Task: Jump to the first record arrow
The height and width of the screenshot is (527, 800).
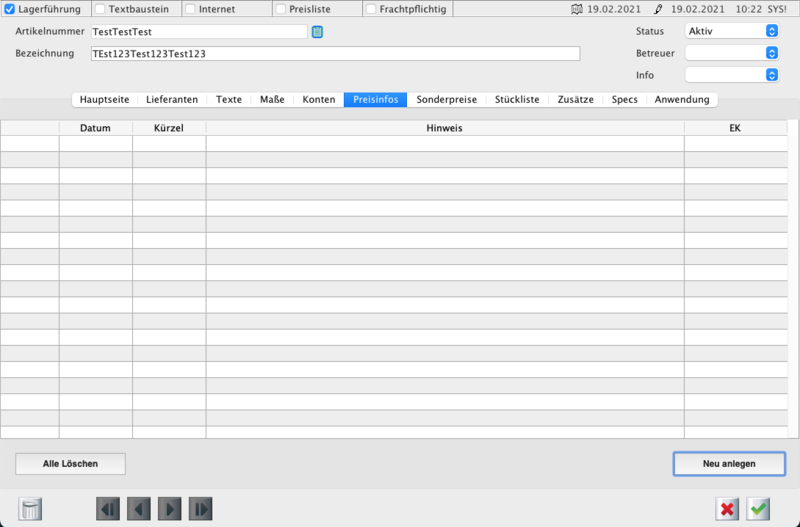Action: pos(108,509)
